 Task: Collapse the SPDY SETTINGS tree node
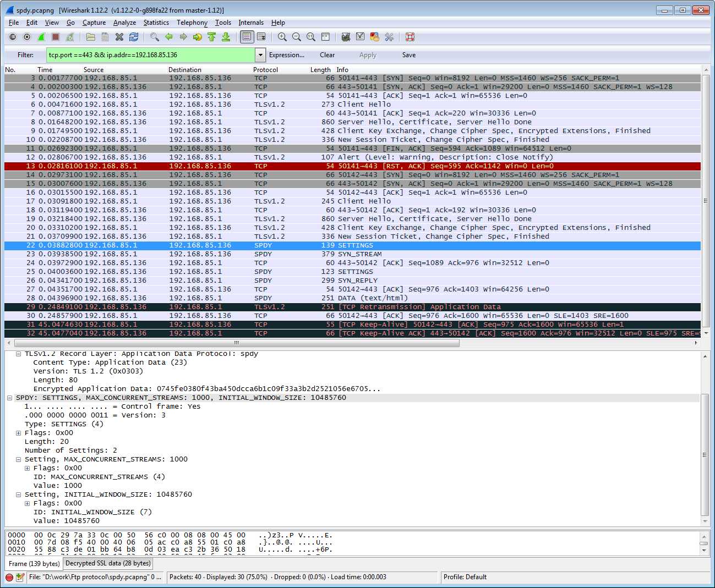pyautogui.click(x=9, y=398)
